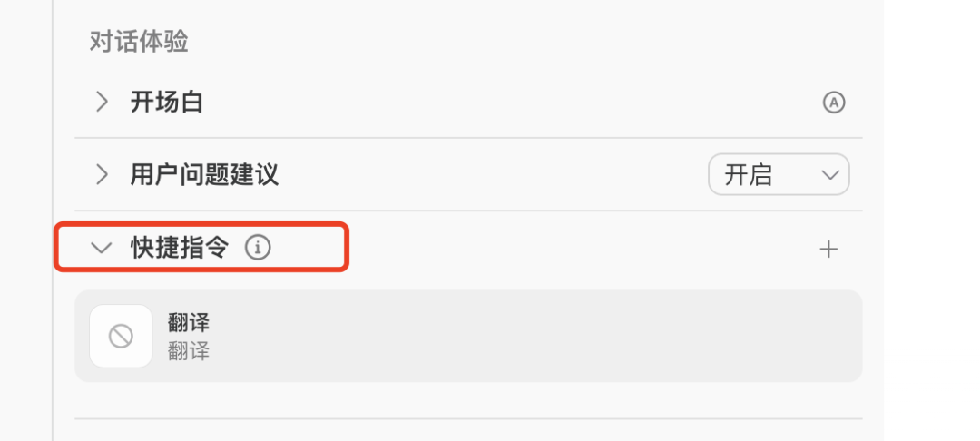Select the 翻译 shortcut bold title
Screen dimensions: 980x441
(x=189, y=322)
